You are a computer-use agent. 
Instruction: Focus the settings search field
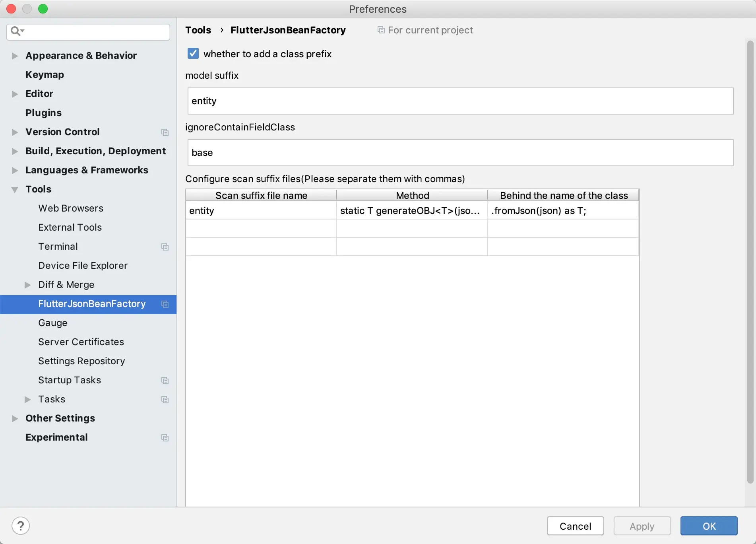coord(88,32)
